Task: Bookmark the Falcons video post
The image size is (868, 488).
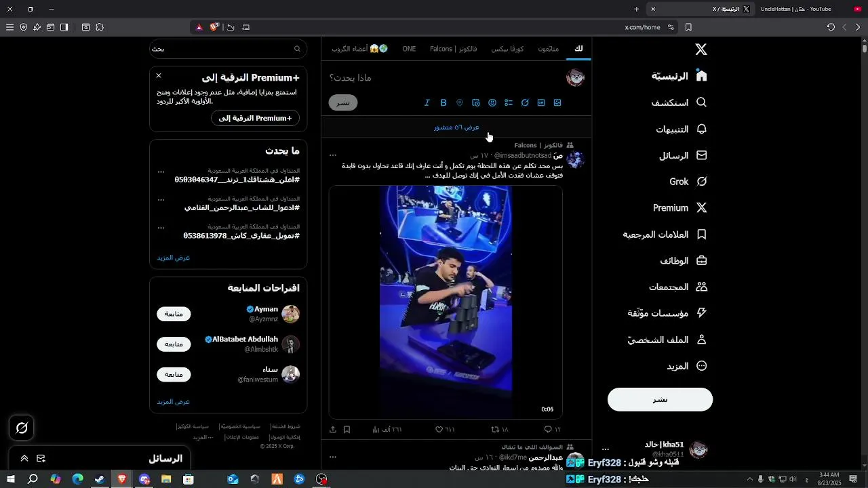Action: [x=347, y=430]
